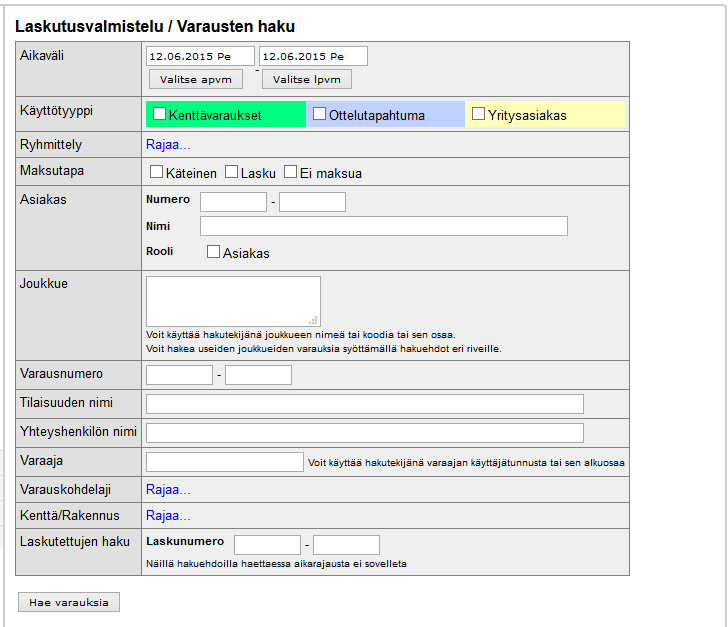
Task: Click the bold Rooli label
Action: point(160,251)
